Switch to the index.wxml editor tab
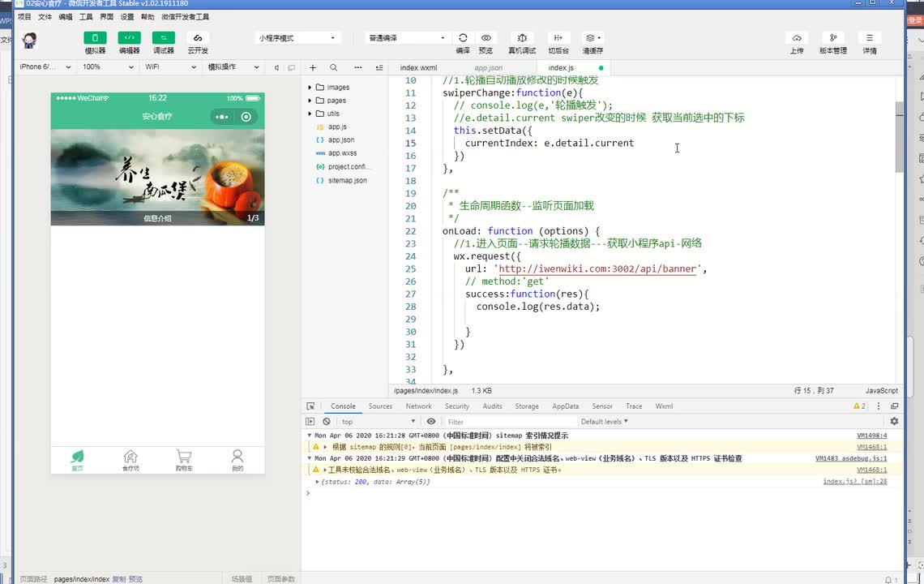The image size is (924, 584). click(x=418, y=68)
